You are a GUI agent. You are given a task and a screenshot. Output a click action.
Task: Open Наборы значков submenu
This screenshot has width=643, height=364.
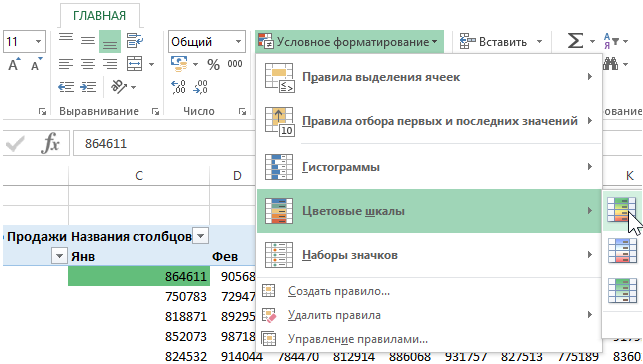(x=429, y=255)
